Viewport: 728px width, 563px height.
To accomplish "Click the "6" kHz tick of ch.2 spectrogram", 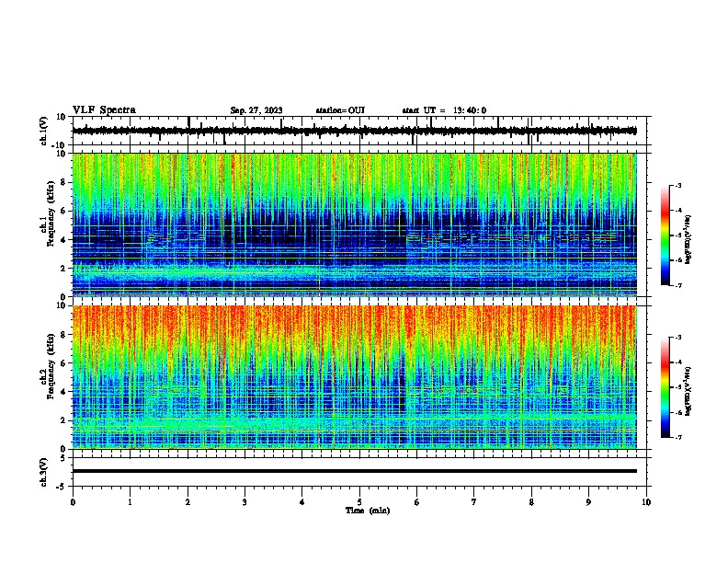I will [x=63, y=363].
